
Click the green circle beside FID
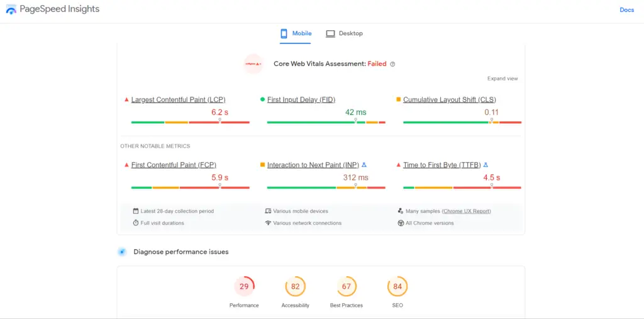point(262,100)
